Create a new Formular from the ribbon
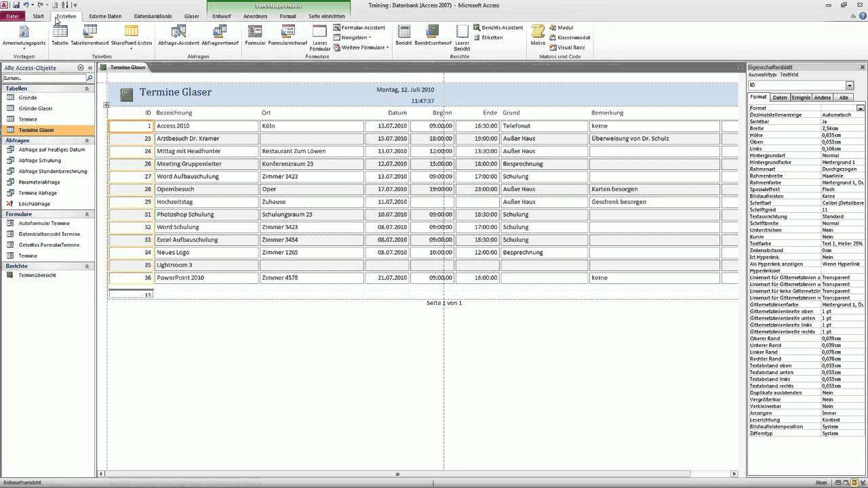The height and width of the screenshot is (488, 868). tap(255, 33)
